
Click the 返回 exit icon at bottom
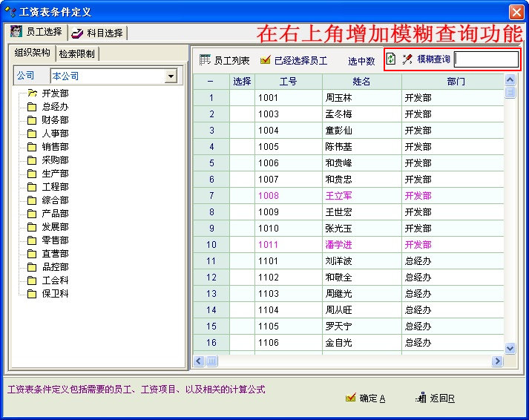pyautogui.click(x=420, y=398)
